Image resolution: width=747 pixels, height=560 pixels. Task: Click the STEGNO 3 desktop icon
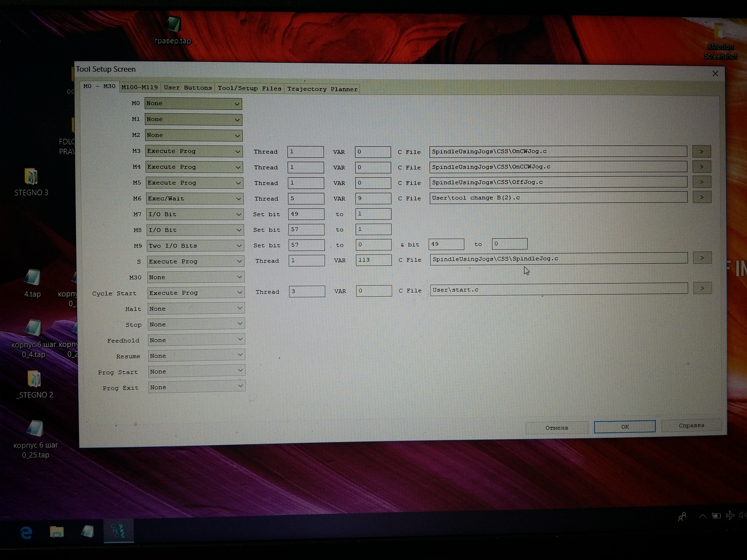pos(31,177)
